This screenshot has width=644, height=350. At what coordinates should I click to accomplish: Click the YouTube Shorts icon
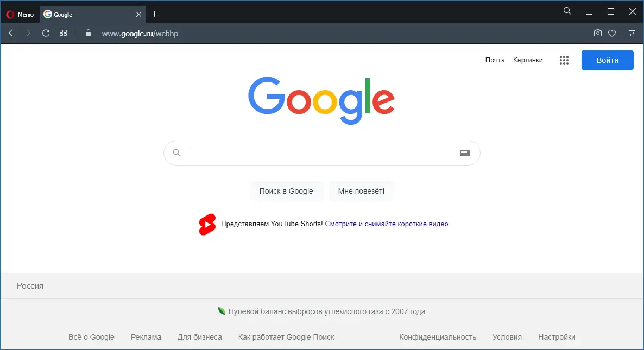207,225
